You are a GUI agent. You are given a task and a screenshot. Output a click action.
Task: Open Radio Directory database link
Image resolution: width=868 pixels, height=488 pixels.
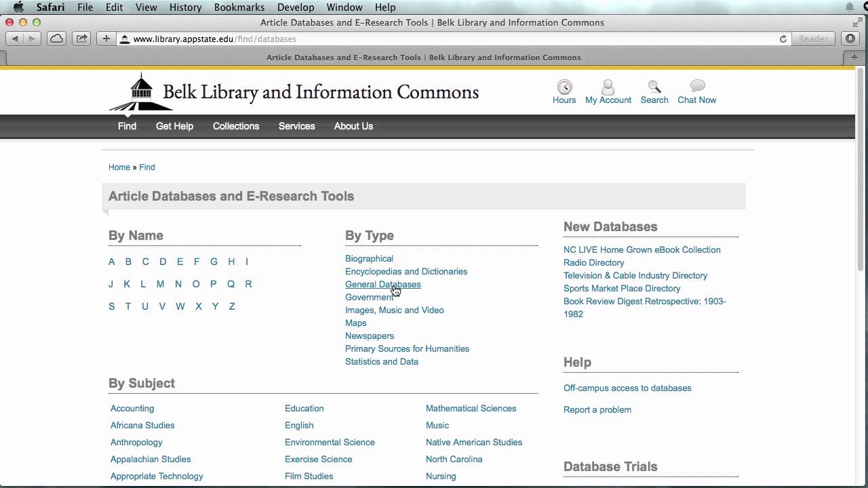tap(594, 263)
